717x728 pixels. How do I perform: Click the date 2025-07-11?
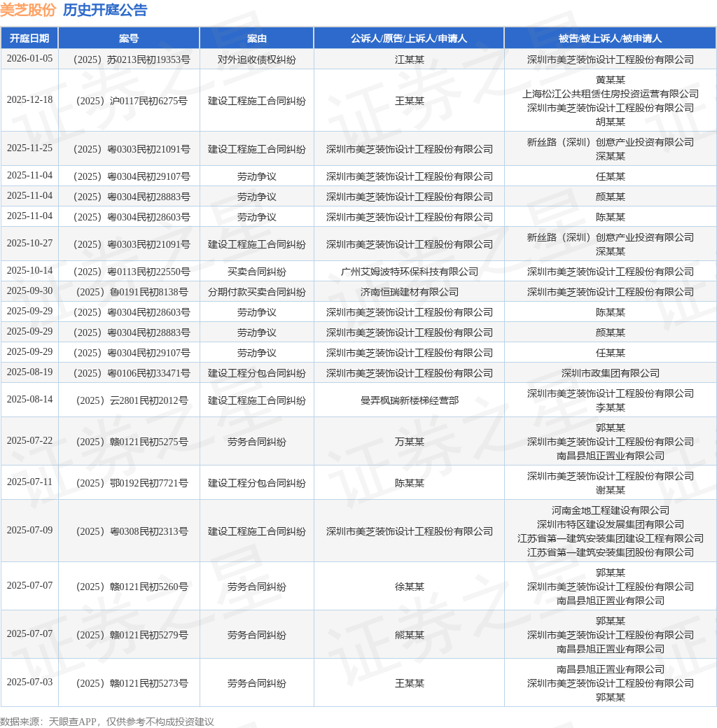click(29, 482)
